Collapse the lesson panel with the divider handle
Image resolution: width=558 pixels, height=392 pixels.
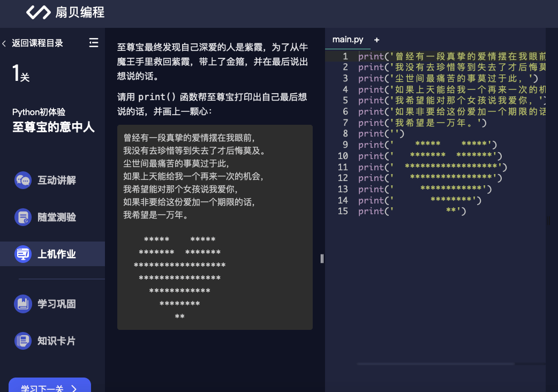tap(322, 259)
